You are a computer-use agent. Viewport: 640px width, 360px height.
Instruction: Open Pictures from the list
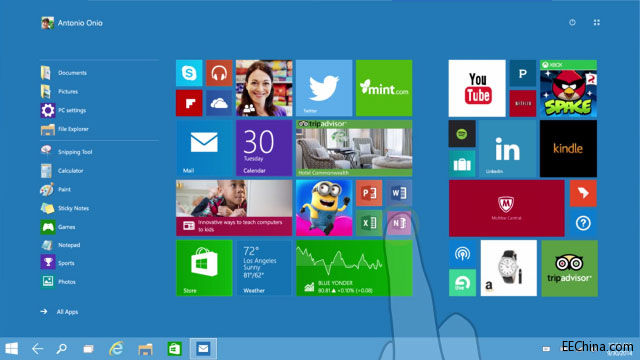[x=60, y=91]
